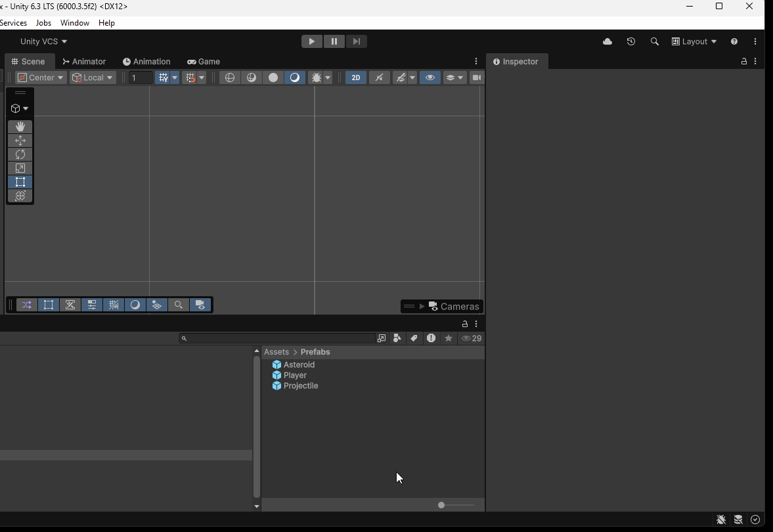Image resolution: width=773 pixels, height=532 pixels.
Task: Select the Hand view tool
Action: 20,127
